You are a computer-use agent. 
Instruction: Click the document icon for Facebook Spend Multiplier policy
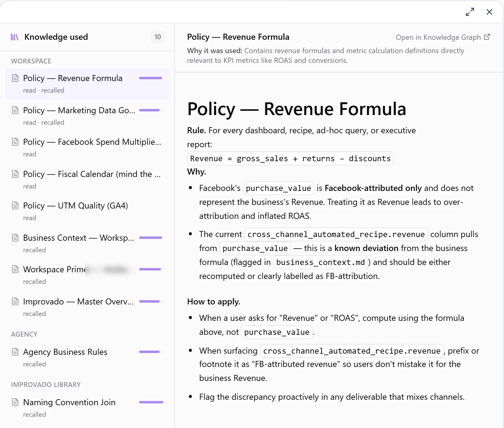click(x=15, y=142)
